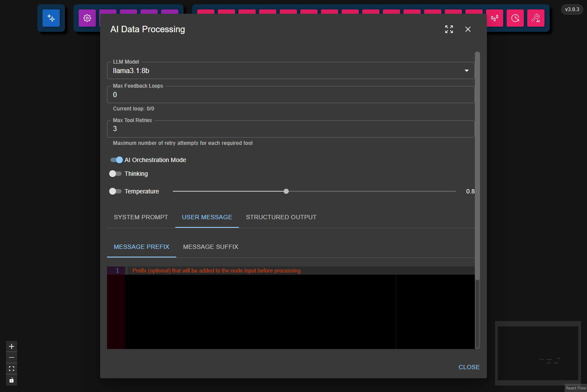Select the Message Prefix sub-tab

coord(141,247)
